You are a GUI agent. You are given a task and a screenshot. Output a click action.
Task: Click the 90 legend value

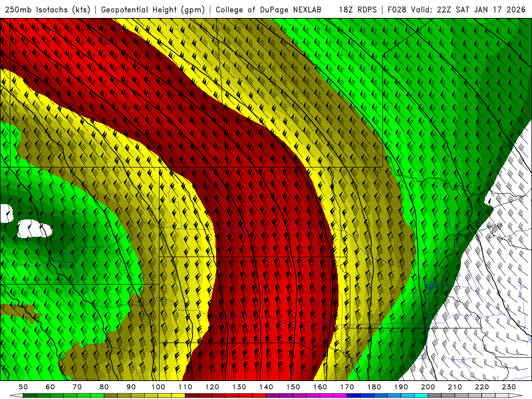click(x=131, y=387)
